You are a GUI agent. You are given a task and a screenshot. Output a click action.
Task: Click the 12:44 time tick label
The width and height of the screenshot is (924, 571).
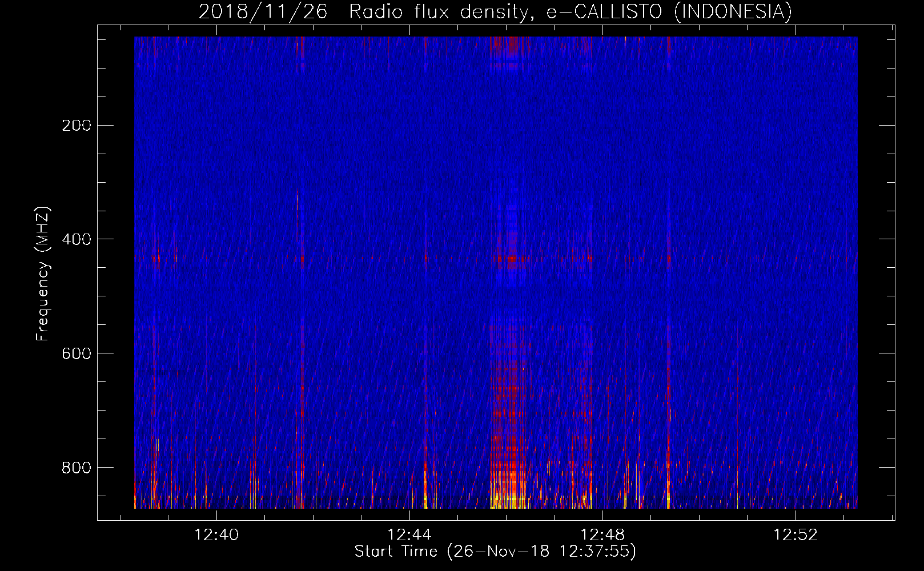point(409,535)
